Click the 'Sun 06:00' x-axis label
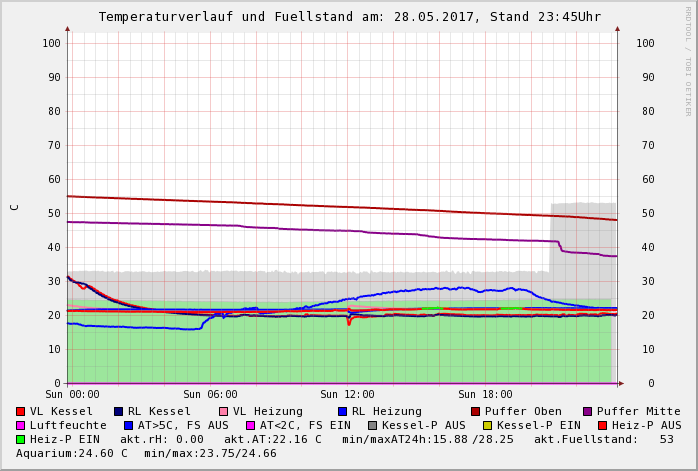698x471 pixels. (210, 395)
